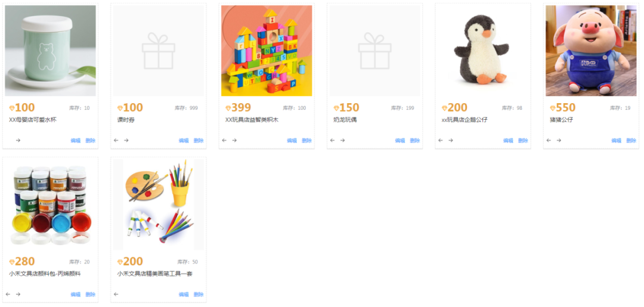Move the 小禾文具店颜料包 card right
This screenshot has height=307, width=644.
click(18, 294)
